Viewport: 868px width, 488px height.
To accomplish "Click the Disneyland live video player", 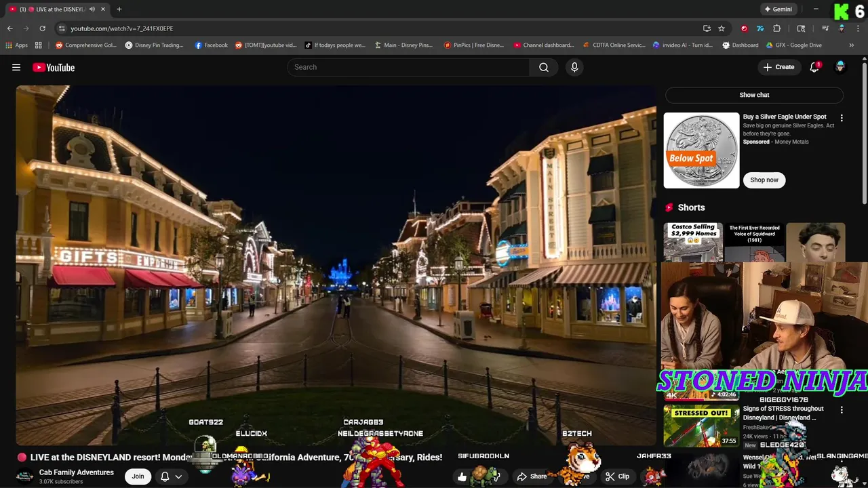I will coord(336,265).
